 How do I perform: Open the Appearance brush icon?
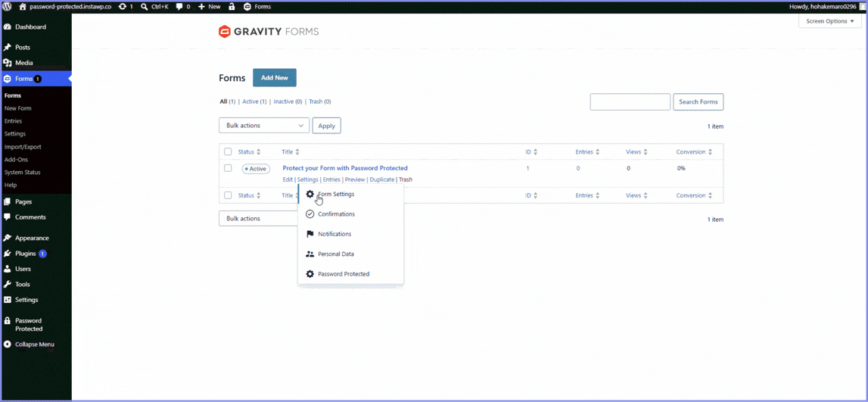[x=8, y=238]
